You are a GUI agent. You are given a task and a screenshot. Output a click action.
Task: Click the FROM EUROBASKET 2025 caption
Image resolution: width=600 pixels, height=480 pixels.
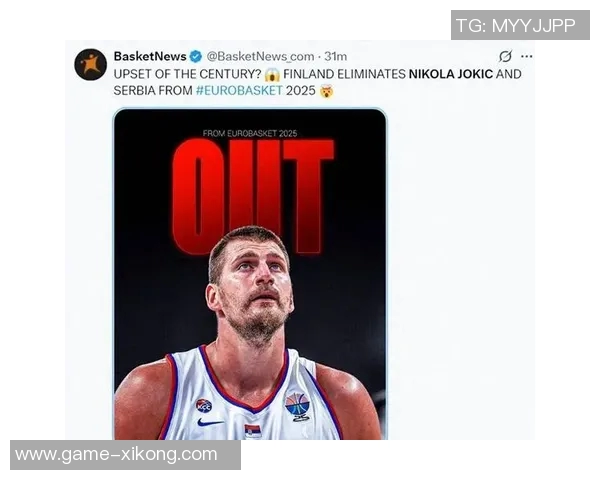250,133
